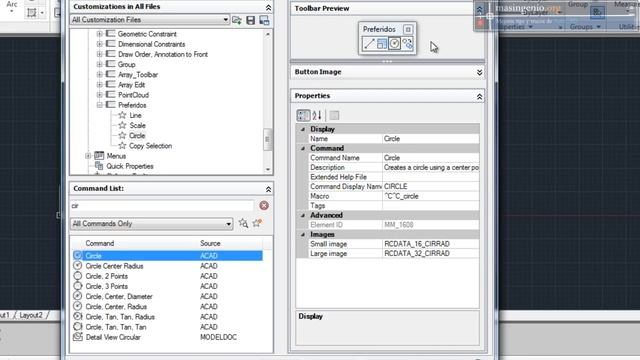Screen dimensions: 640x360
Task: Switch to Layout2 tab in AutoCAD window
Action: coord(31,315)
